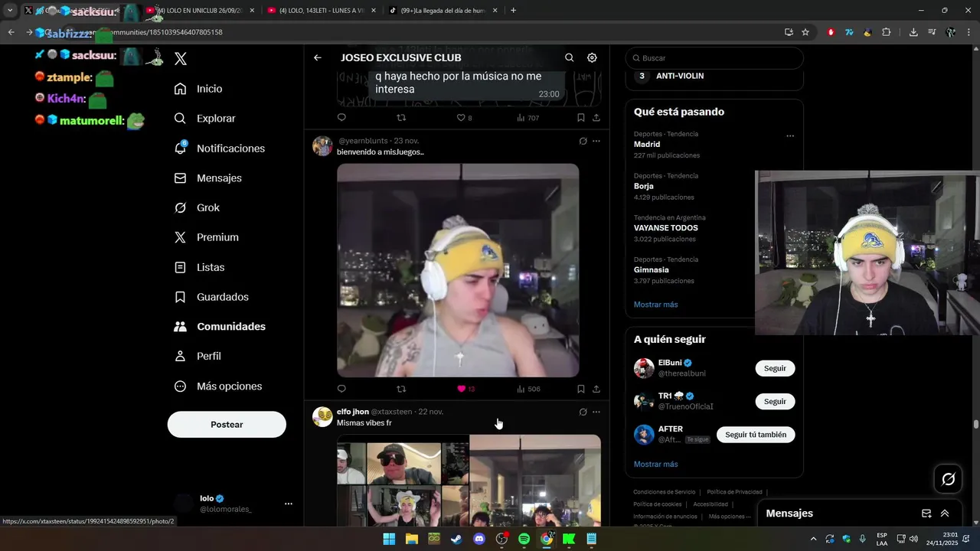The height and width of the screenshot is (551, 980).
Task: Follow ElBuni with Seguir button
Action: coord(775,368)
